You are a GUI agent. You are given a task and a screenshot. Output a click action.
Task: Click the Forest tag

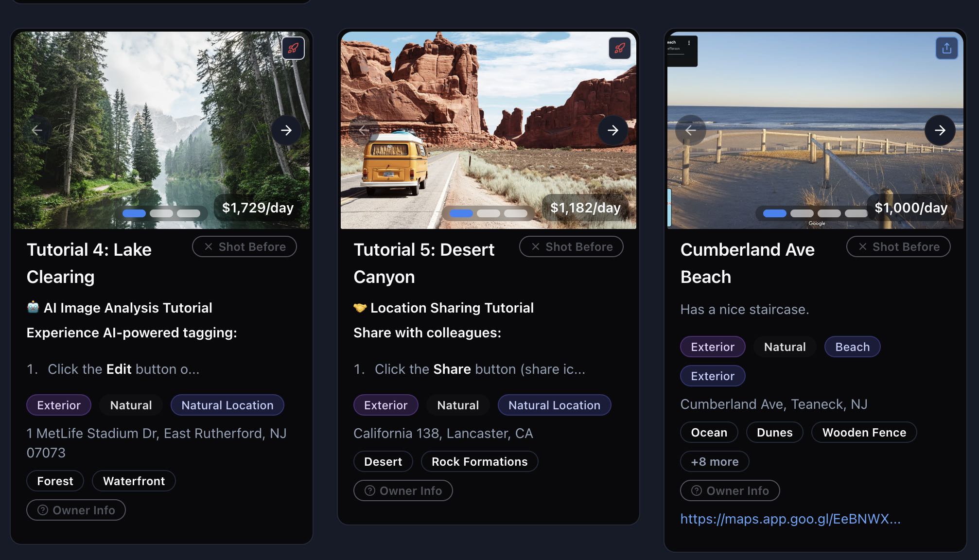coord(55,481)
